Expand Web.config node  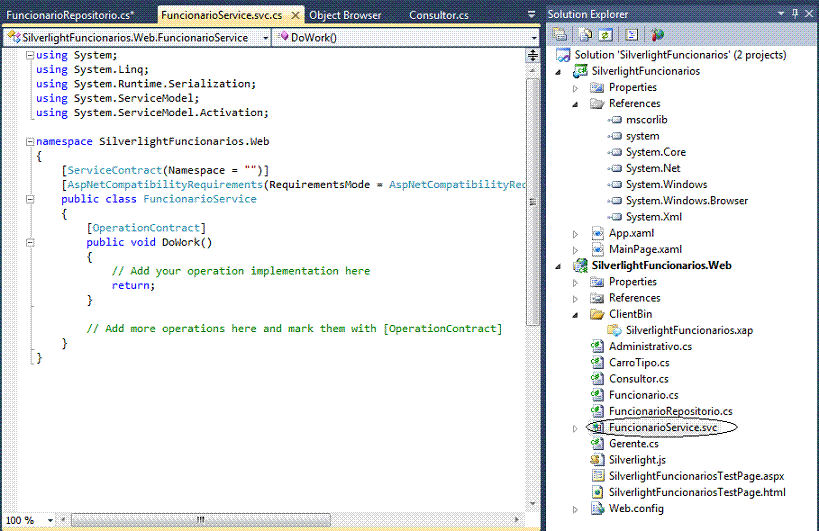click(x=575, y=509)
